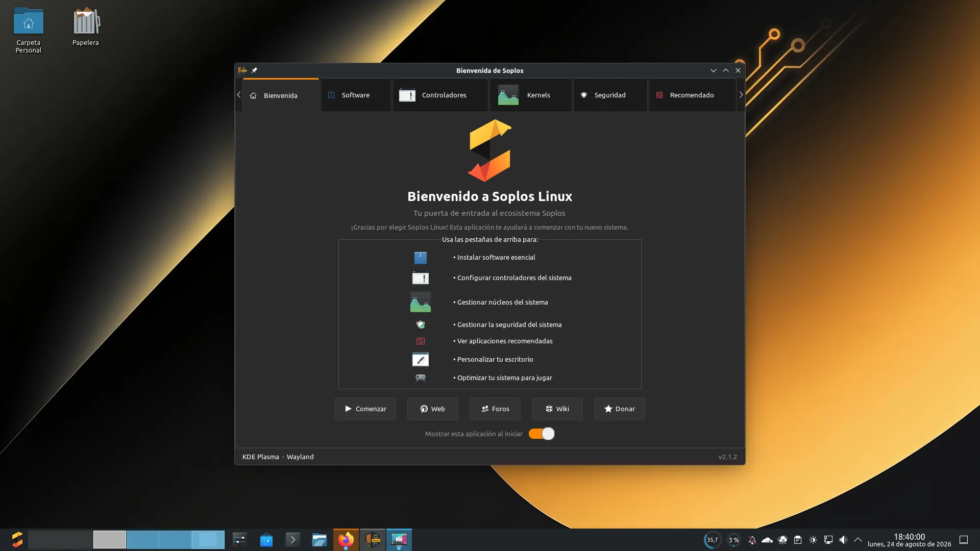Switch to Firefox in the taskbar
980x551 pixels.
click(x=346, y=540)
